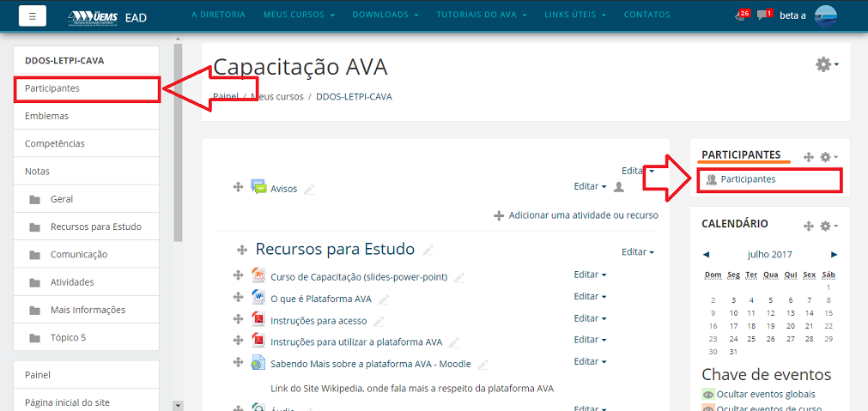
Task: Toggle the hamburger side menu button
Action: [x=32, y=15]
